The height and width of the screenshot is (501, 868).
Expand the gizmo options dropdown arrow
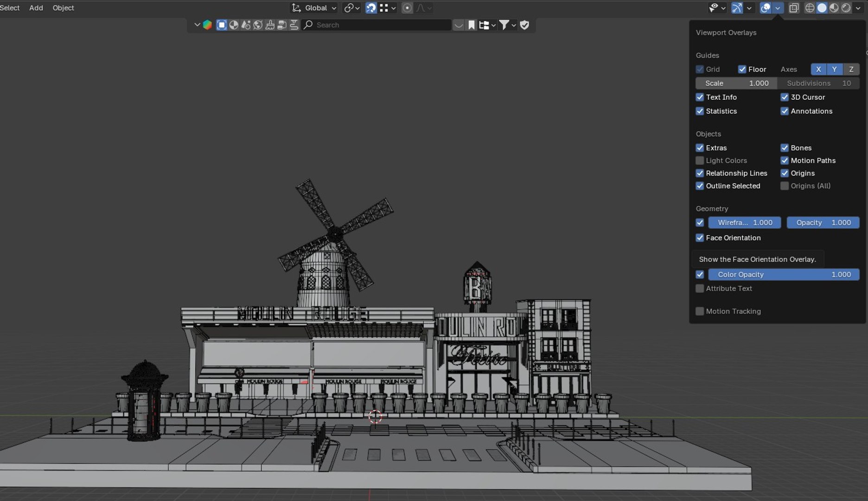click(749, 8)
